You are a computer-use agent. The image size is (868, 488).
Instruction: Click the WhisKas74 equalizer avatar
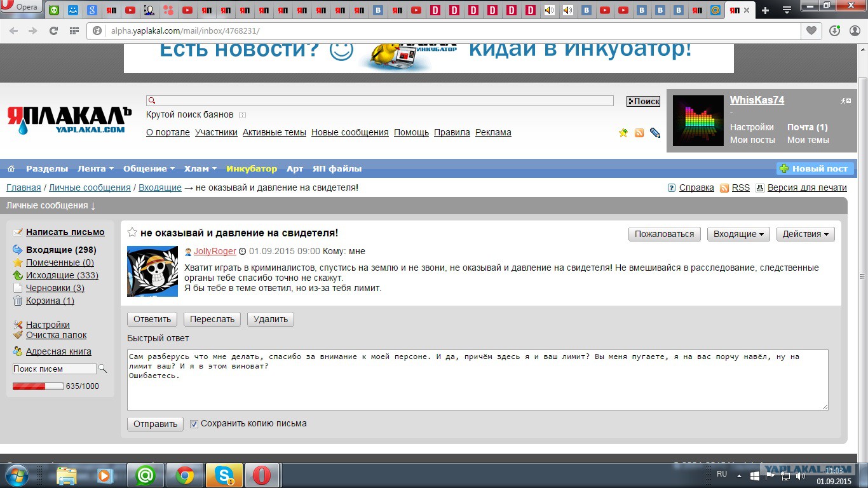698,121
